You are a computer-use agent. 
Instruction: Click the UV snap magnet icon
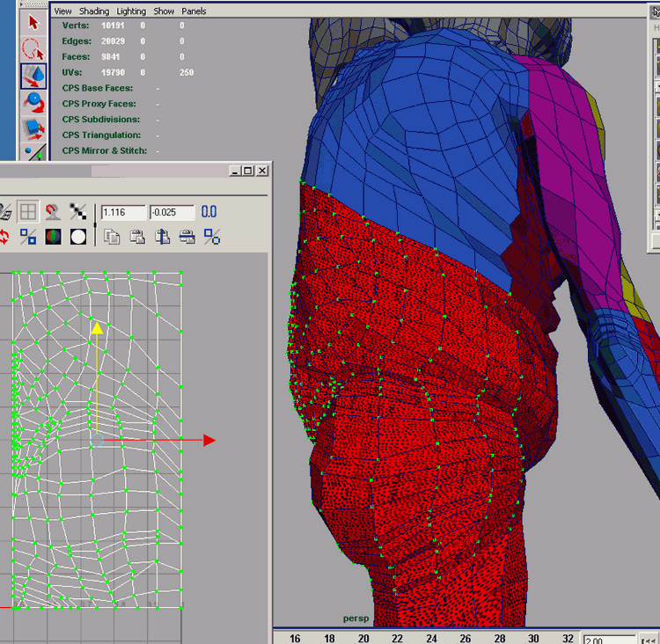tap(54, 211)
